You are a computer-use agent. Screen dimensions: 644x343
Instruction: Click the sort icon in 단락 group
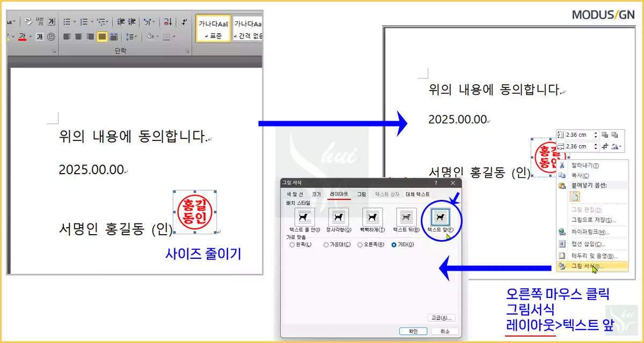166,22
